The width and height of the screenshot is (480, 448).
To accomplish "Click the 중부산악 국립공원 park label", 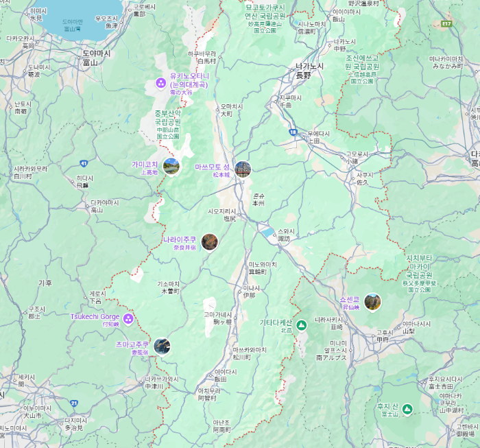I will click(x=168, y=124).
